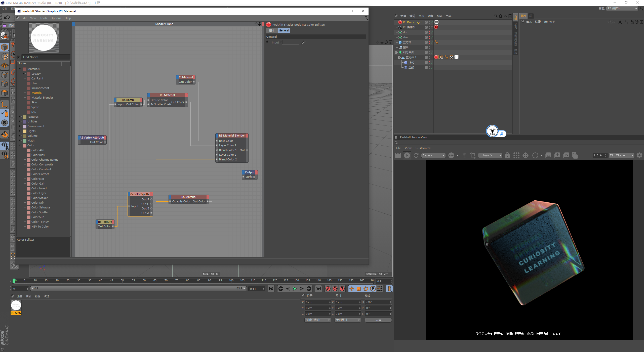Click the play render button in RenderView
This screenshot has height=352, width=644.
pos(407,155)
